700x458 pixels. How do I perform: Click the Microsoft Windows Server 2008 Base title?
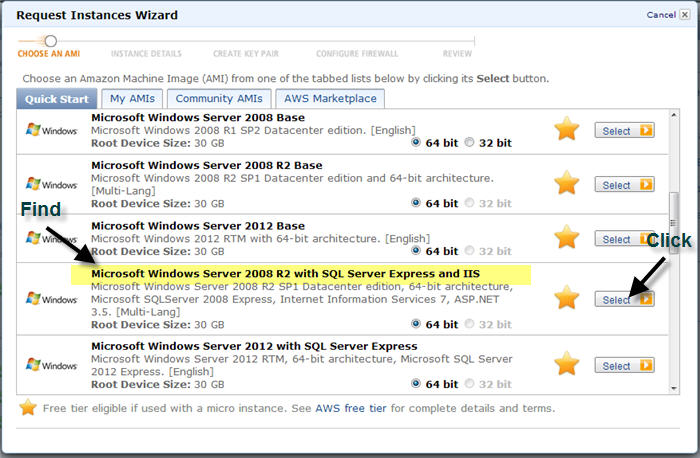[x=198, y=117]
